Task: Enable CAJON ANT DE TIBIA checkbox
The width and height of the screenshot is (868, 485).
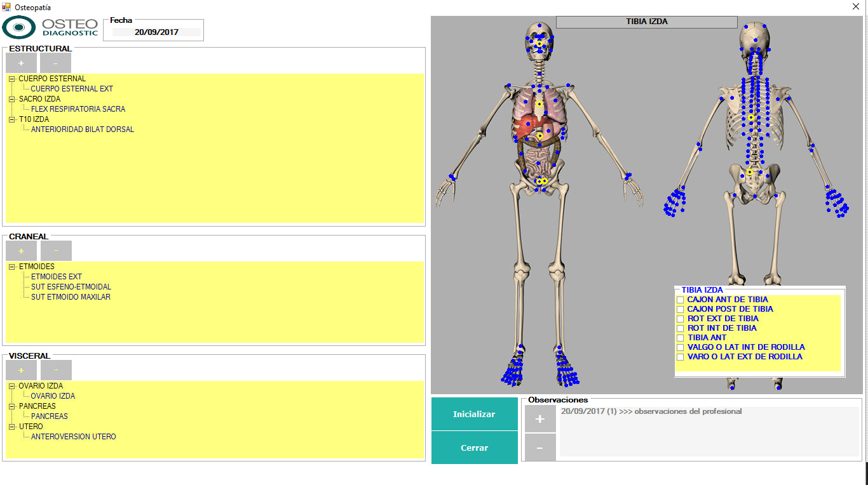Action: point(680,300)
